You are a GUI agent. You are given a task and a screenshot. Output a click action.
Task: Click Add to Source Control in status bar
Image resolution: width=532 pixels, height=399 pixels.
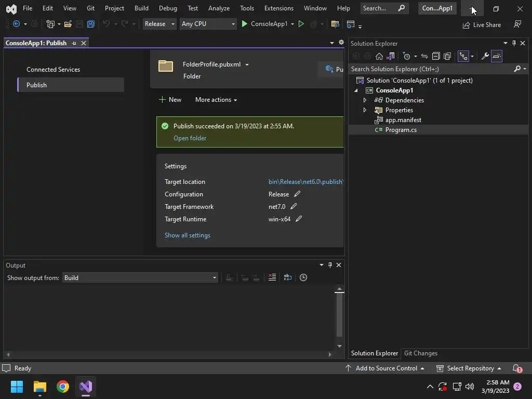point(385,368)
